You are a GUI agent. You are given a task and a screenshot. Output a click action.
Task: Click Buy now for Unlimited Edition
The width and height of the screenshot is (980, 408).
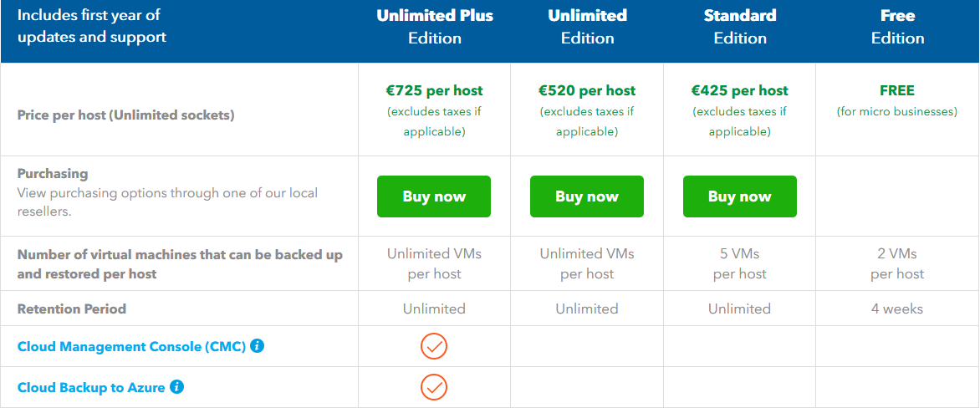pos(587,196)
